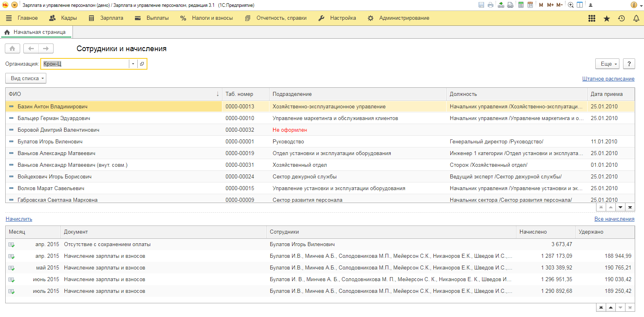The height and width of the screenshot is (317, 644).
Task: Select employee Базин Антон Владимирович
Action: [52, 106]
